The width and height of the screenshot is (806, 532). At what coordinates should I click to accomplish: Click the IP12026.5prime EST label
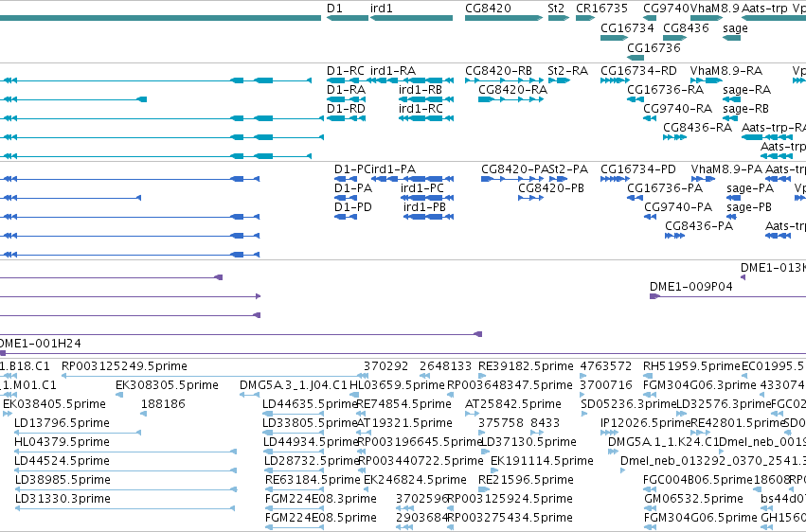coord(645,424)
